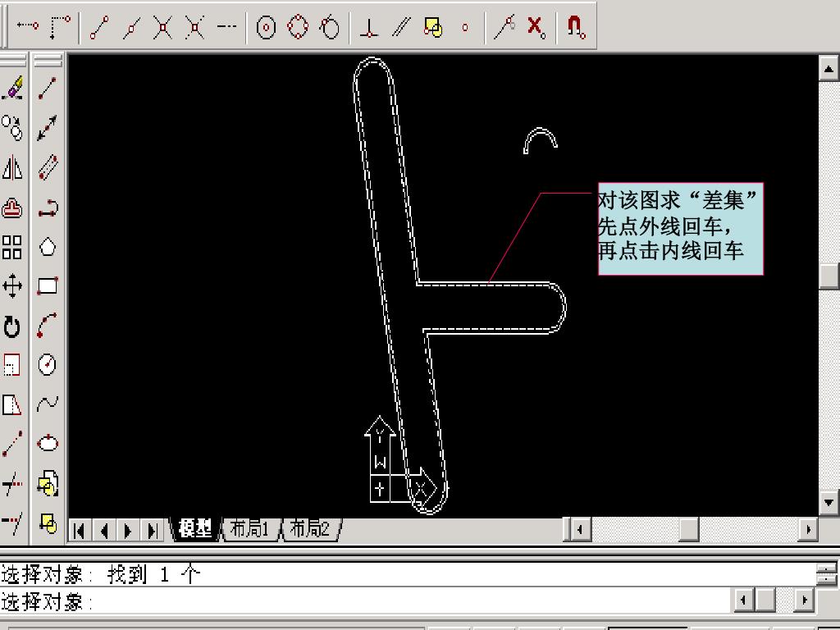Choose Snap to Parallel
This screenshot has width=840, height=630.
tap(401, 25)
